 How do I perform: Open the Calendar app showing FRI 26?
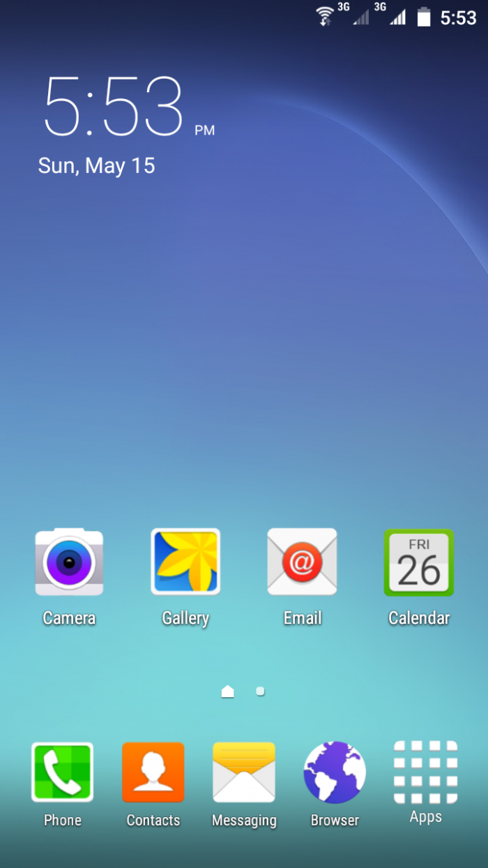coord(418,562)
